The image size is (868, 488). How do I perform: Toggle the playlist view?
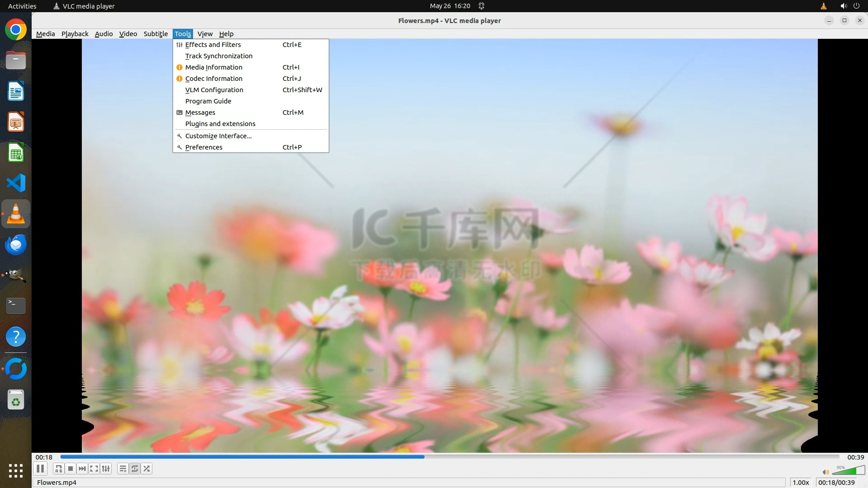click(123, 469)
